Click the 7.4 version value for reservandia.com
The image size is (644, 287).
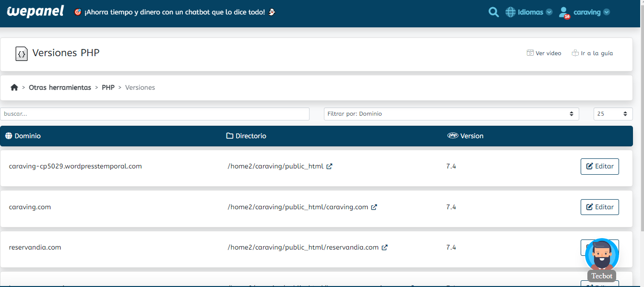[x=451, y=247]
